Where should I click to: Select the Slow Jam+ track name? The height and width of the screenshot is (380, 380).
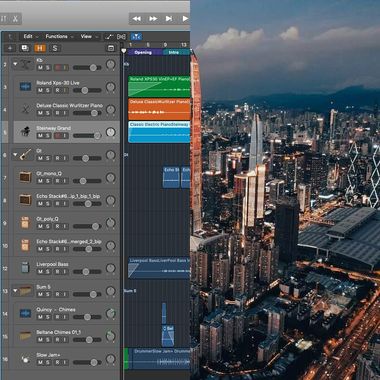[48, 355]
